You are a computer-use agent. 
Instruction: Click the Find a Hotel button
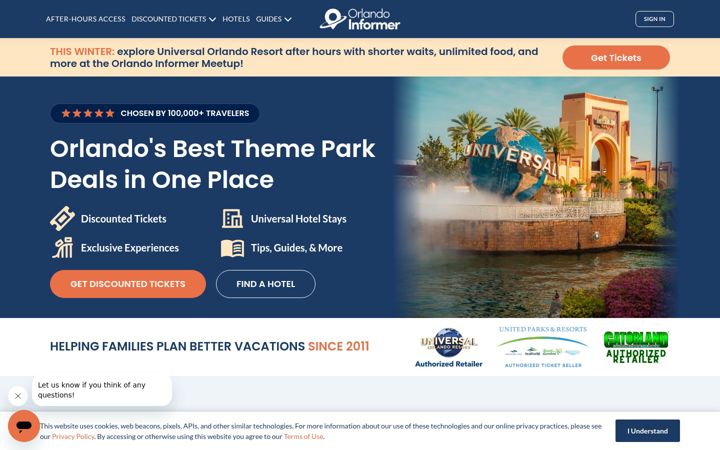tap(265, 284)
